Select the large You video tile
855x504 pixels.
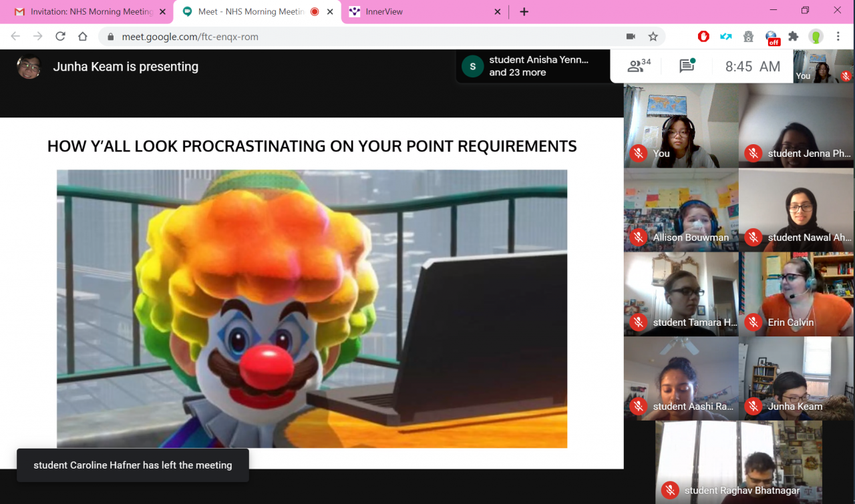681,125
